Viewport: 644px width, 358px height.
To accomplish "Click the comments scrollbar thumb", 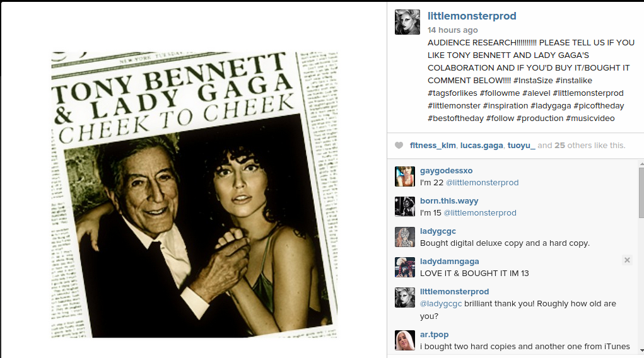I will 641,192.
